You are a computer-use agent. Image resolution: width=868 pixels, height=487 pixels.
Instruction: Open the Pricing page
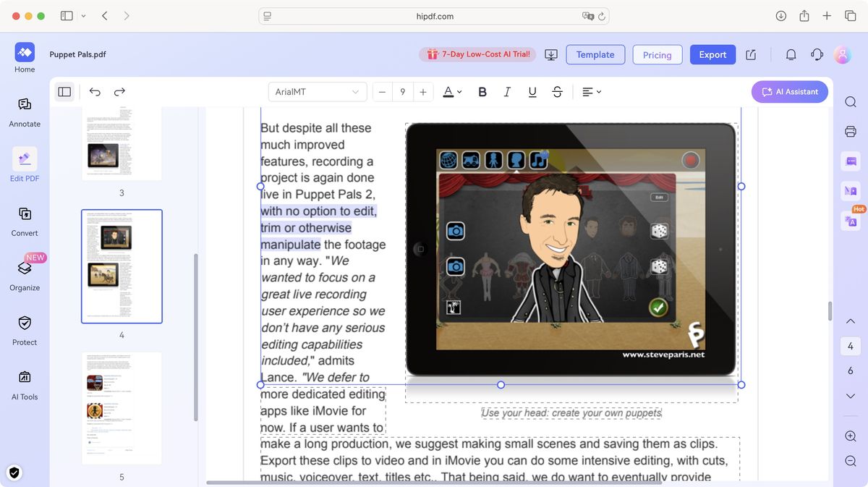click(x=657, y=54)
